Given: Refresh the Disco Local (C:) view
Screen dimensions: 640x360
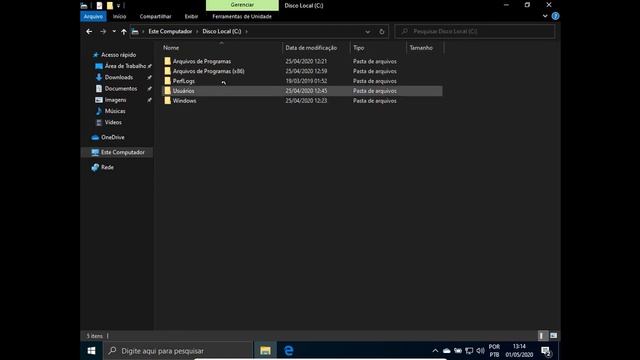Looking at the screenshot, I should 382,31.
